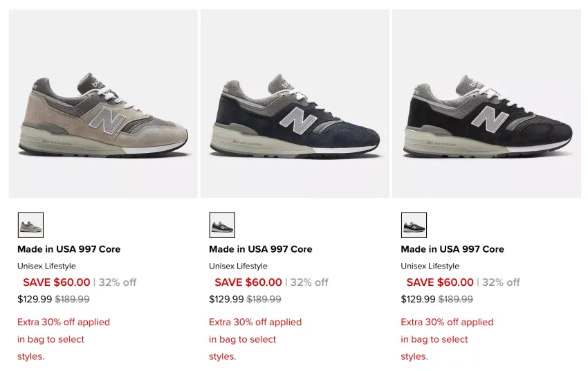Screen dimensions: 588x371
Task: Click the navy shoe's $129.99 sale price
Action: click(226, 299)
